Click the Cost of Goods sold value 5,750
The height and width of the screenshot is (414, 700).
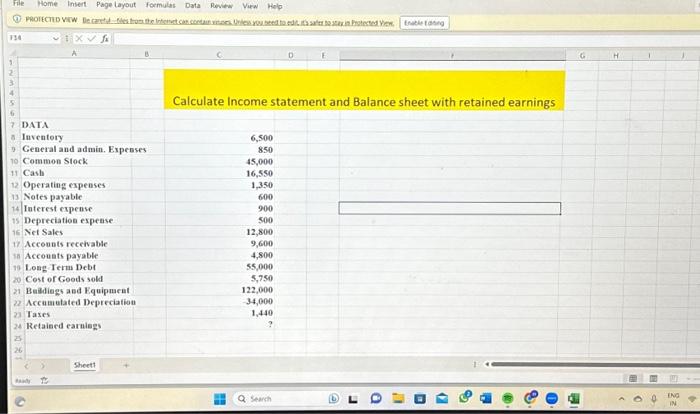pyautogui.click(x=262, y=278)
